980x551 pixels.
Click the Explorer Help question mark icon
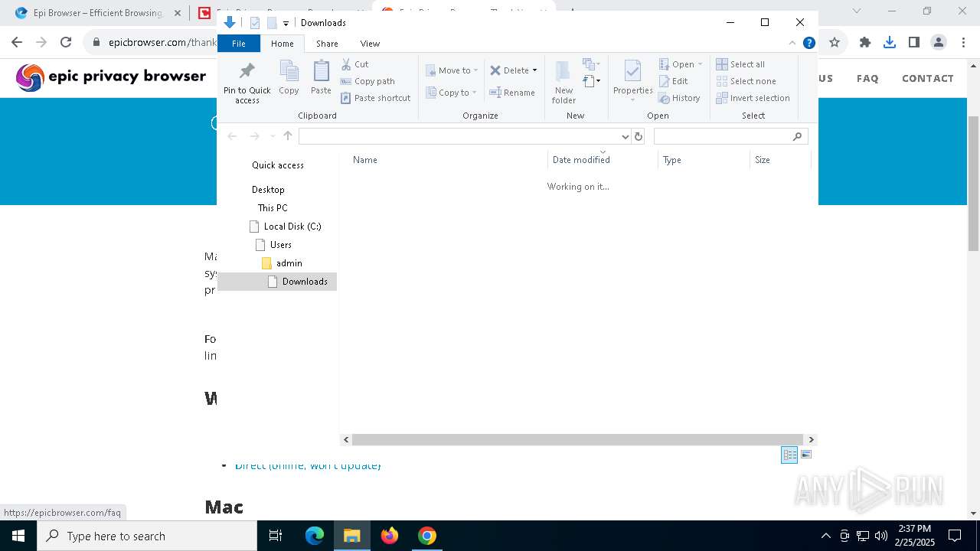[808, 43]
